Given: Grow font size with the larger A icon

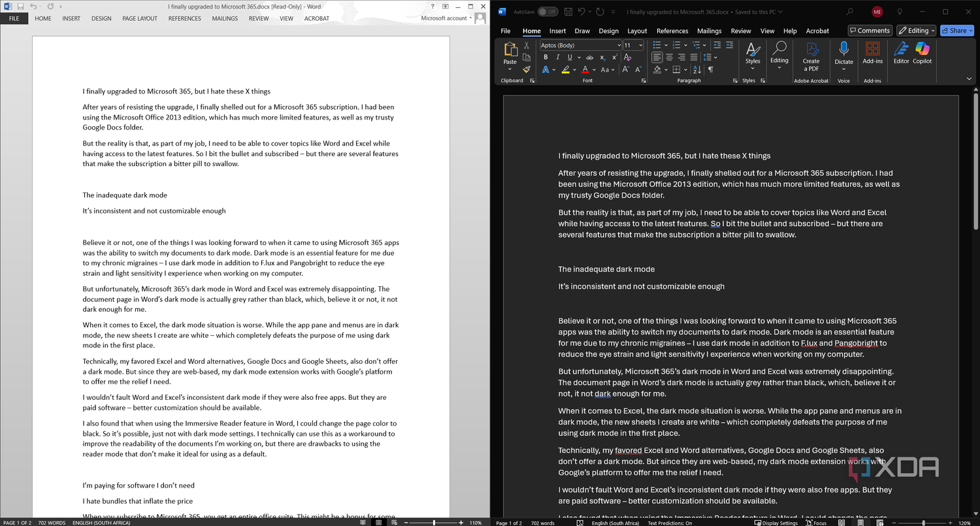Looking at the screenshot, I should coord(626,69).
